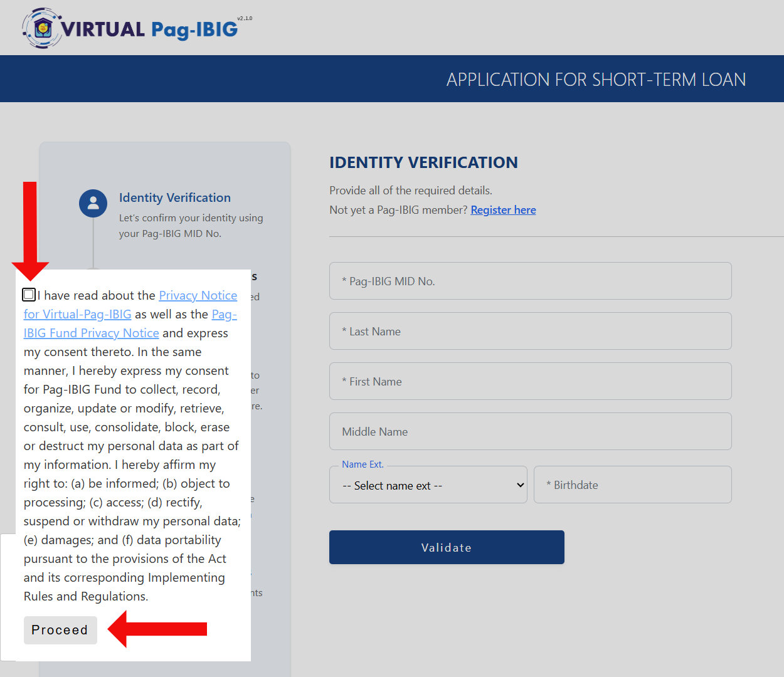The height and width of the screenshot is (677, 784).
Task: Click the Proceed button
Action: pos(60,630)
